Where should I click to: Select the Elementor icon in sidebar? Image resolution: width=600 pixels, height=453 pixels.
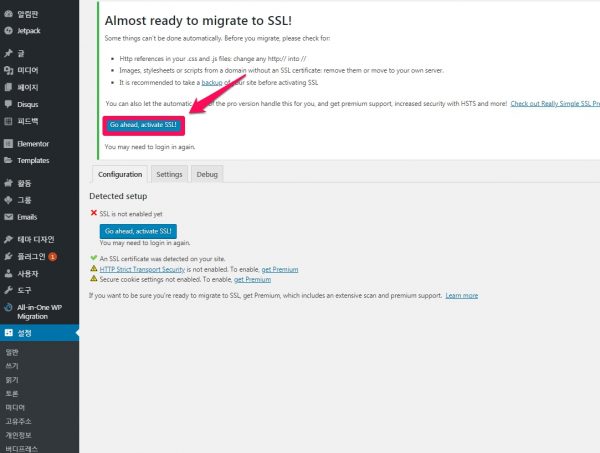[x=8, y=143]
